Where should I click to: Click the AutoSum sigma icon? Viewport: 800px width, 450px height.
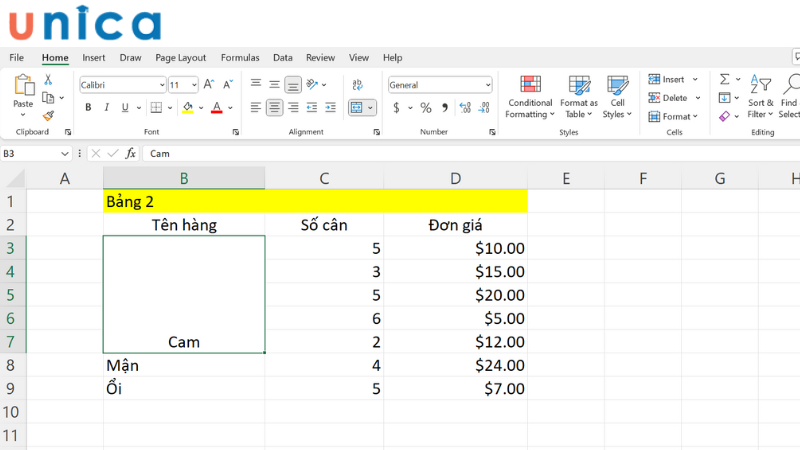(x=724, y=80)
